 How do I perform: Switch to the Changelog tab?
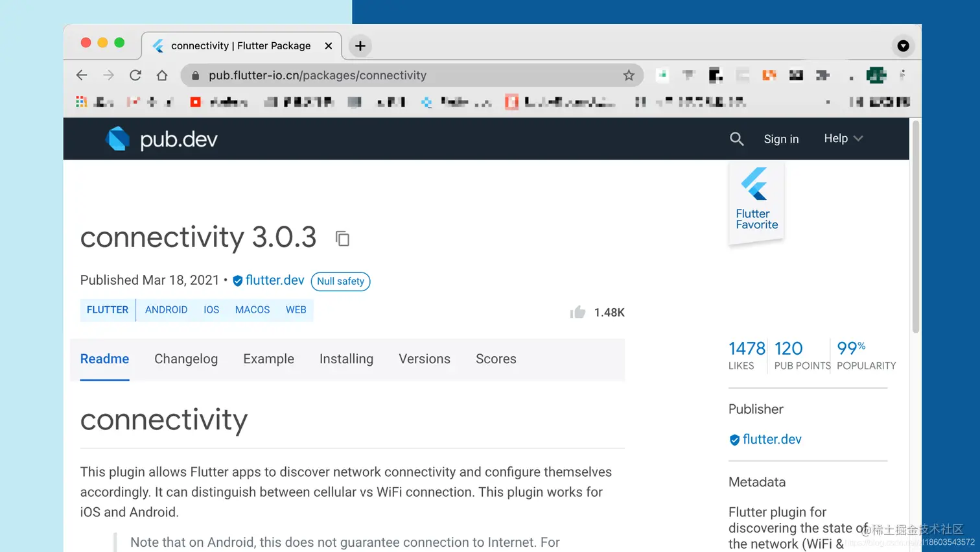186,359
